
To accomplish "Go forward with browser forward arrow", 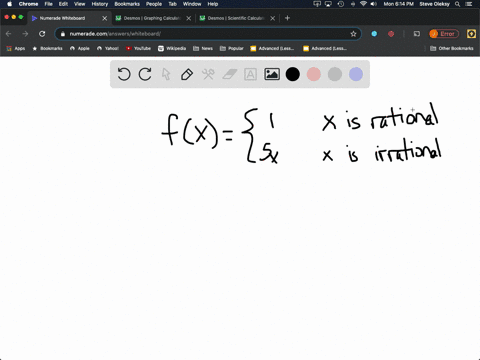I will pos(25,34).
